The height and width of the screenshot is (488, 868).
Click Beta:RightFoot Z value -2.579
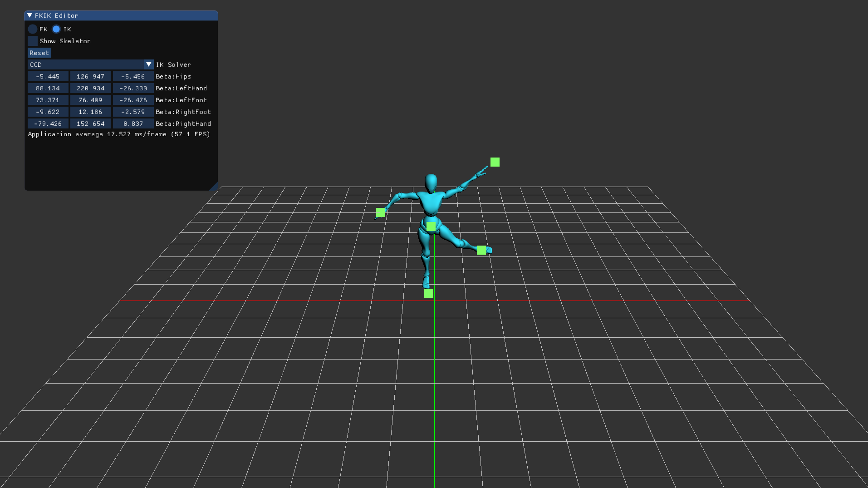pyautogui.click(x=133, y=112)
